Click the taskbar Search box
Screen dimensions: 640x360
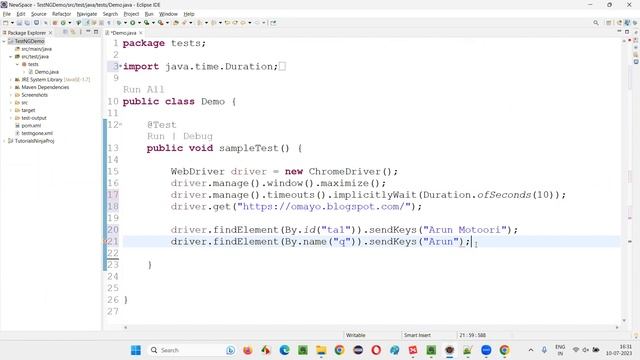coord(192,350)
